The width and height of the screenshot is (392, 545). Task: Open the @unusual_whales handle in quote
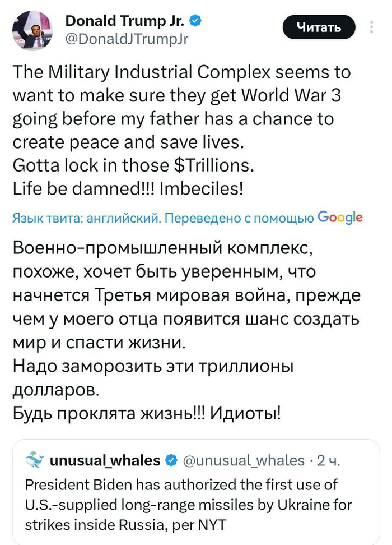[x=245, y=461]
